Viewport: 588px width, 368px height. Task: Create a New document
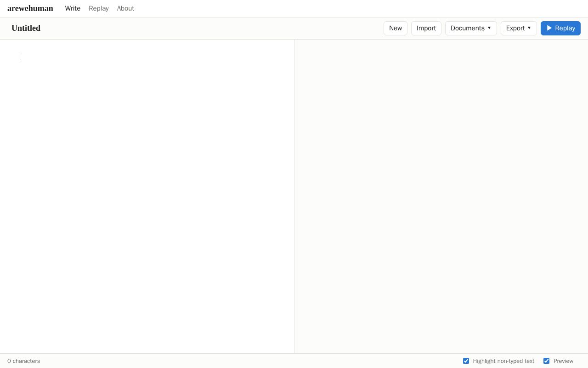pos(396,28)
